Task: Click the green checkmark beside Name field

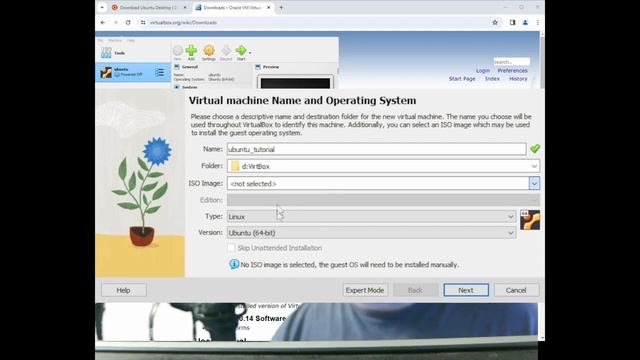Action: [535, 149]
